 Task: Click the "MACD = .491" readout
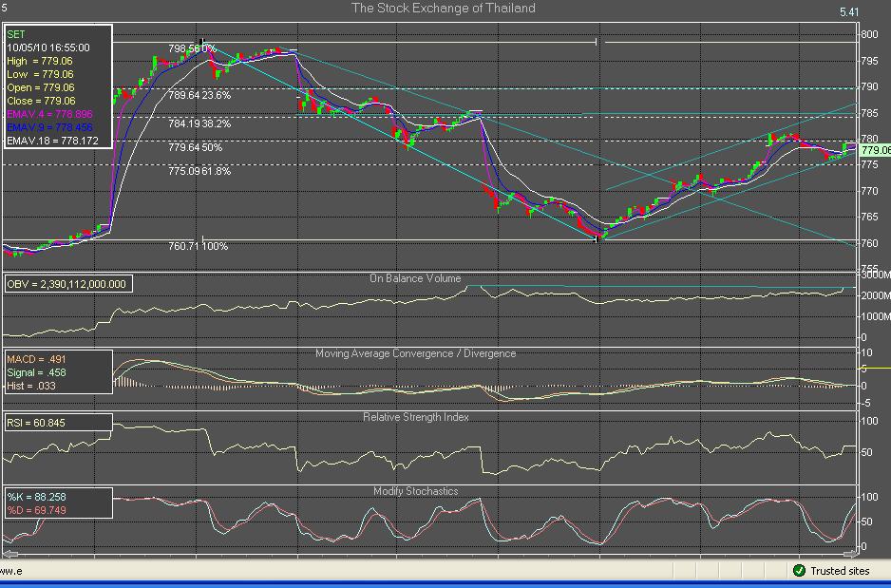pos(36,359)
